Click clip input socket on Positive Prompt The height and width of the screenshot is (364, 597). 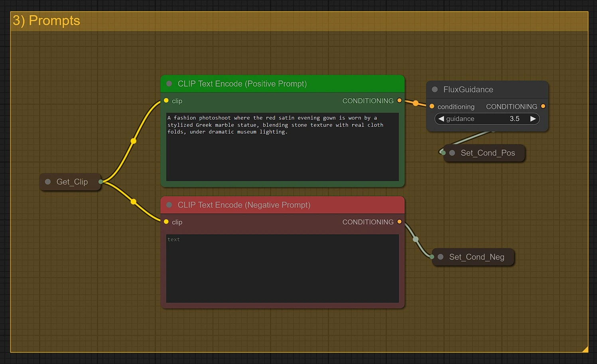(166, 101)
